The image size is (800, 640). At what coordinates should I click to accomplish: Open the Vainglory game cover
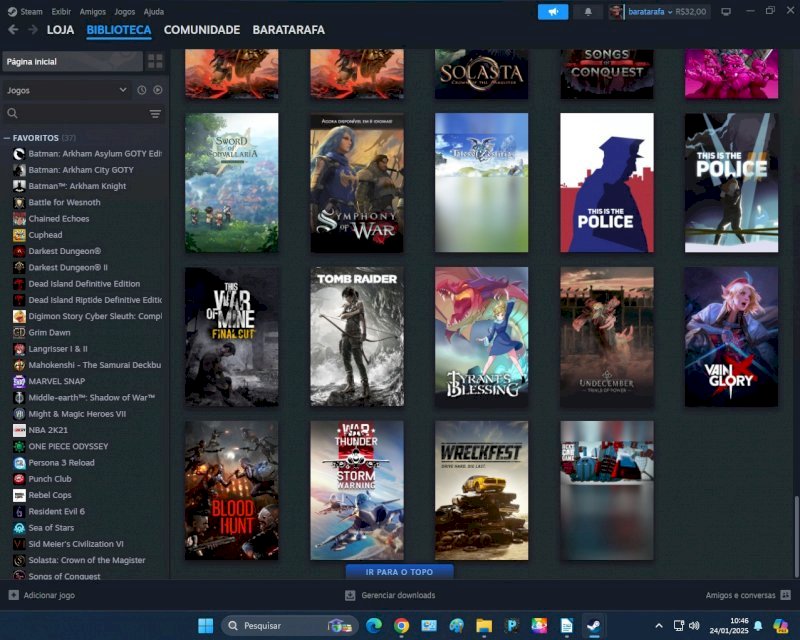731,337
